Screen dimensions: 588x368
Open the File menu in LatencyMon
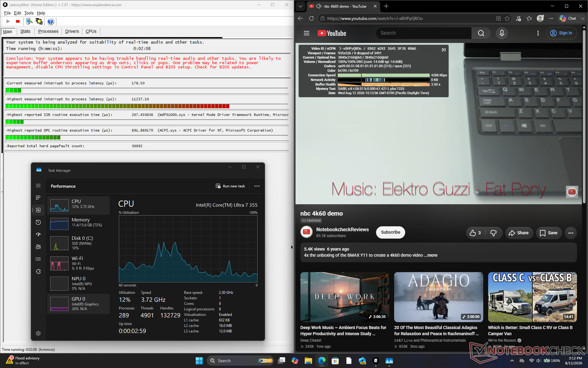[7, 13]
